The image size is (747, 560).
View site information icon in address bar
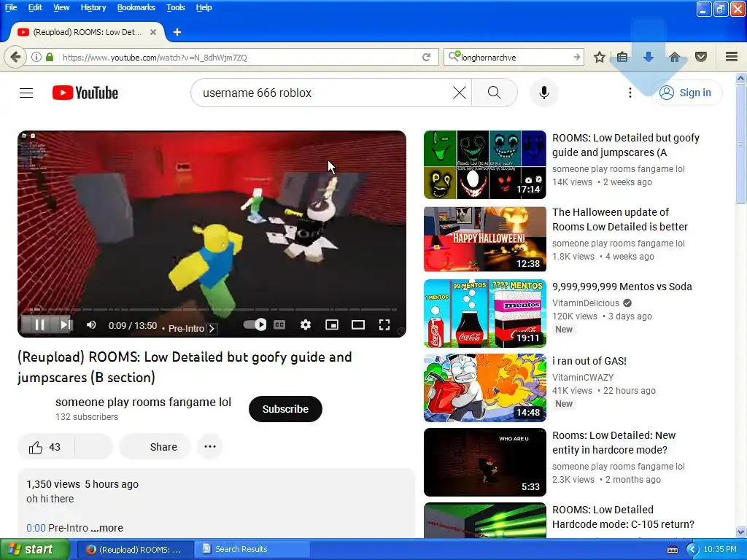[36, 57]
